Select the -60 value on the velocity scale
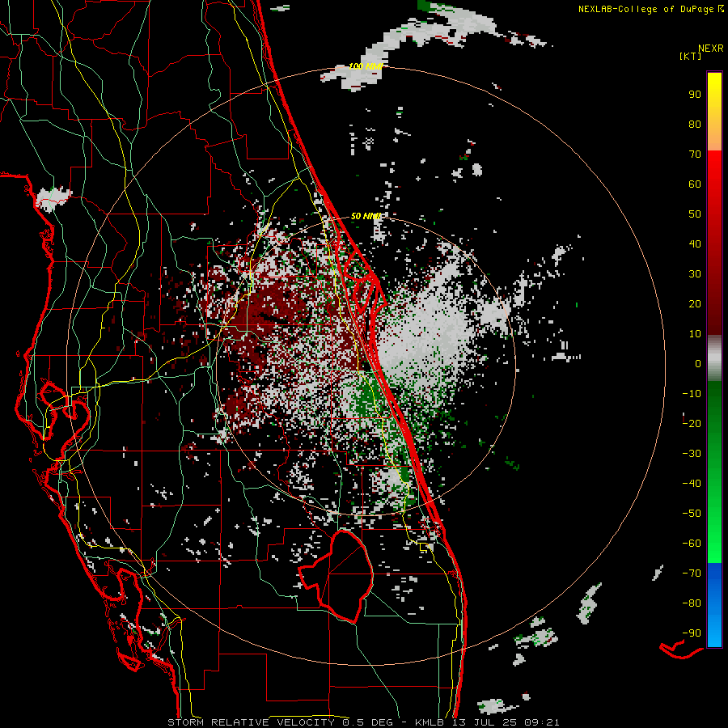728x728 pixels. 692,544
